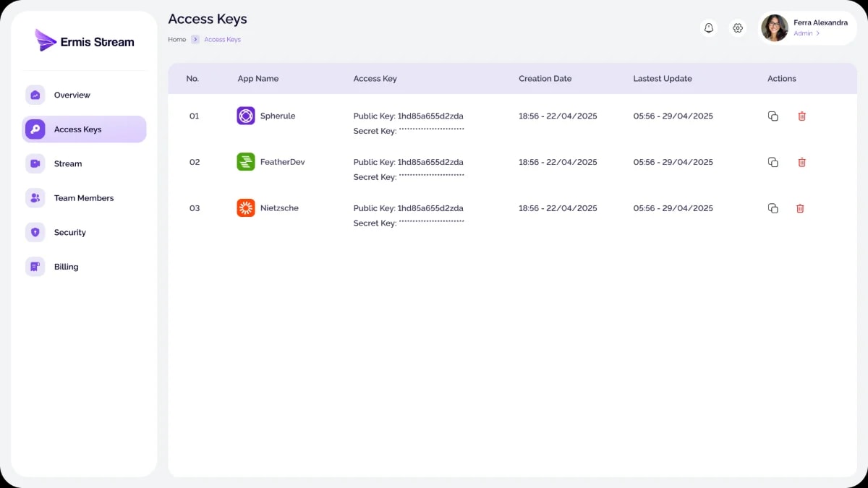868x488 pixels.
Task: Select the Access Keys breadcrumb tab
Action: (222, 39)
